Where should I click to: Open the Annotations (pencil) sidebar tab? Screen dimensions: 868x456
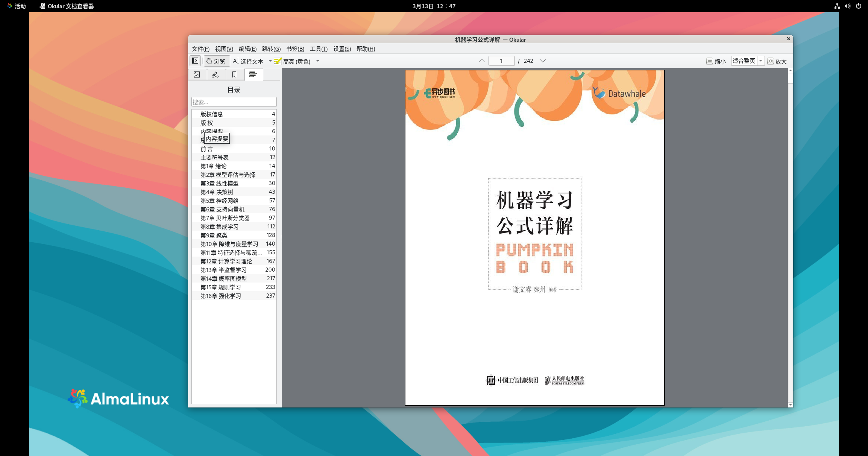pyautogui.click(x=215, y=74)
